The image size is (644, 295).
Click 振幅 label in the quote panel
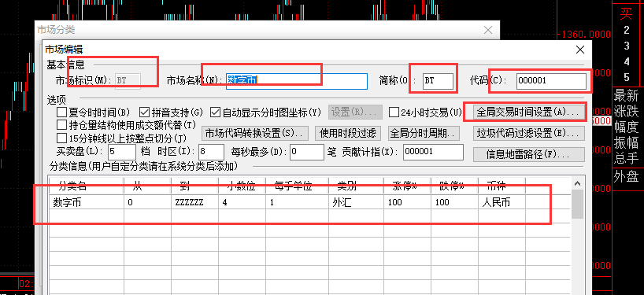[626, 142]
